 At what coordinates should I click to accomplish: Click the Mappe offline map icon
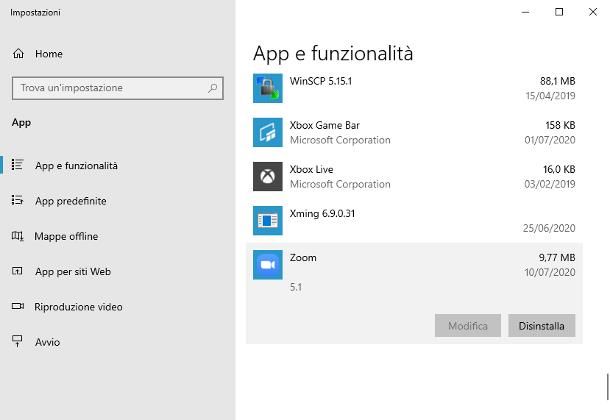(x=18, y=236)
